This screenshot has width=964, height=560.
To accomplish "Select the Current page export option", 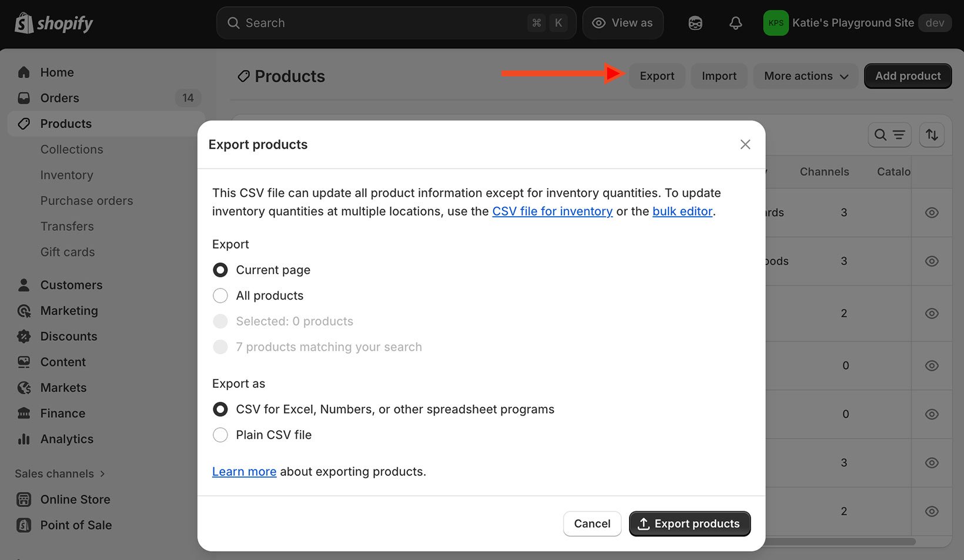I will click(220, 270).
